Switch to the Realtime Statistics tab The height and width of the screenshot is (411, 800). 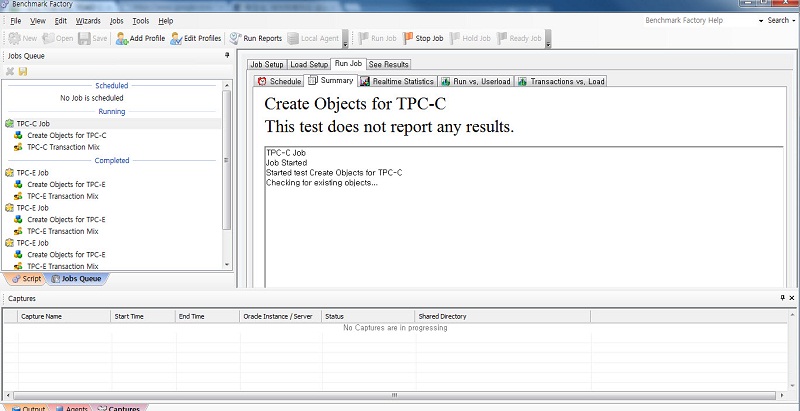(x=396, y=81)
